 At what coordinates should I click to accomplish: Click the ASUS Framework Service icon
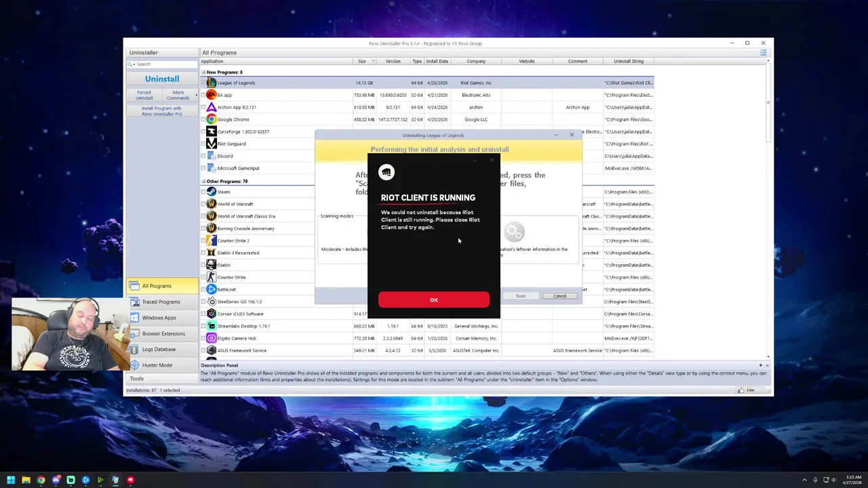212,350
